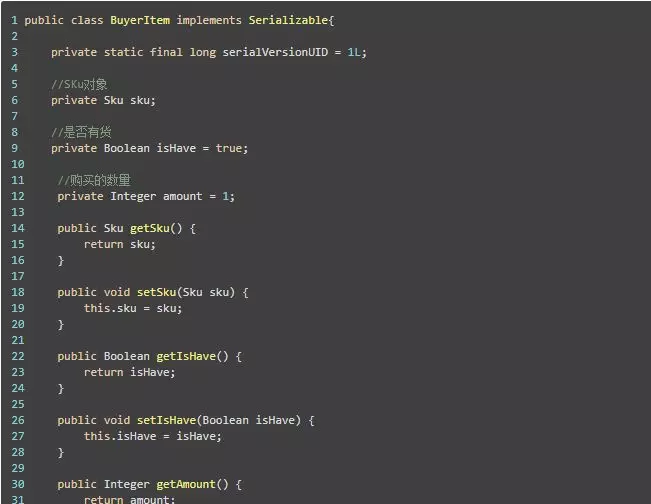651x504 pixels.
Task: Click the isHave field on line 9
Action: click(x=176, y=148)
